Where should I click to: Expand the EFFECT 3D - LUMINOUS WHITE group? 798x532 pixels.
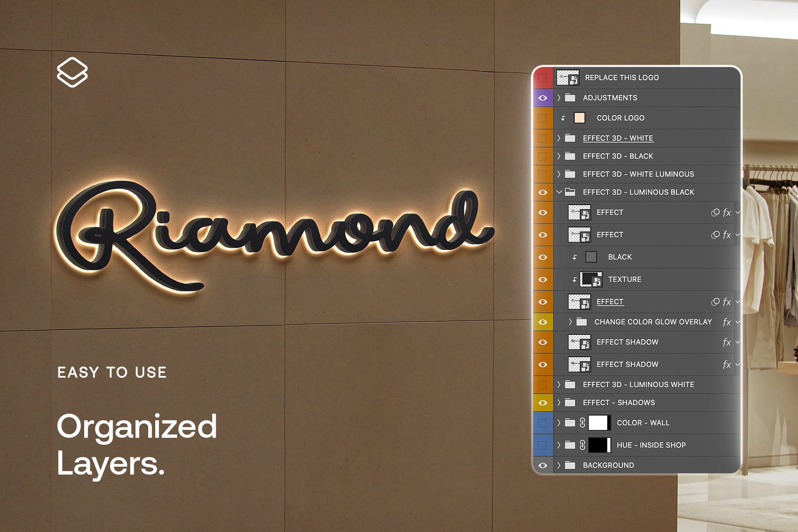(x=559, y=385)
